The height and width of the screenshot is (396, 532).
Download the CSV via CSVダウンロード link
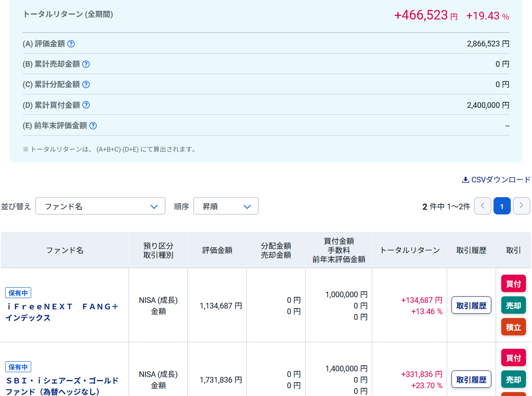pos(496,180)
